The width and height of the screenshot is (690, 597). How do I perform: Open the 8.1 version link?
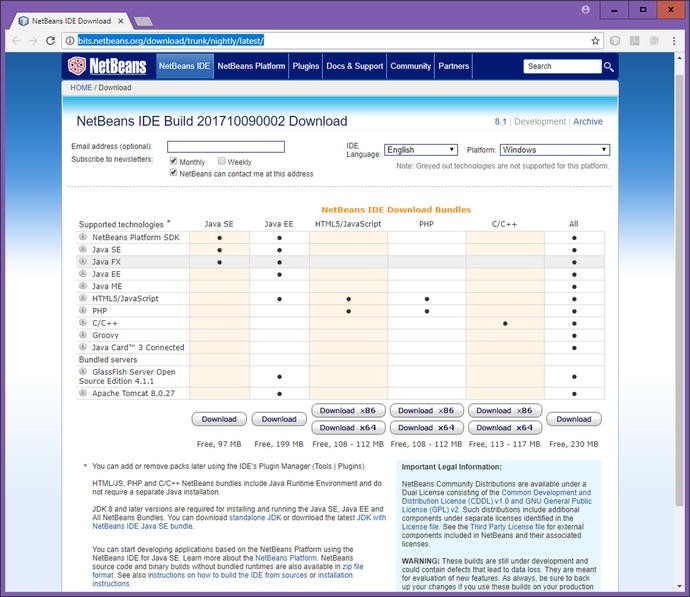(500, 121)
